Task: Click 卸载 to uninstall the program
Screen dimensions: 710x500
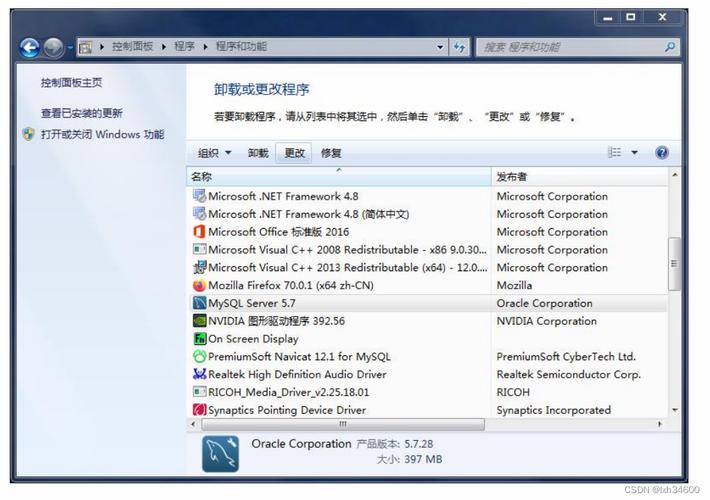Action: tap(259, 153)
